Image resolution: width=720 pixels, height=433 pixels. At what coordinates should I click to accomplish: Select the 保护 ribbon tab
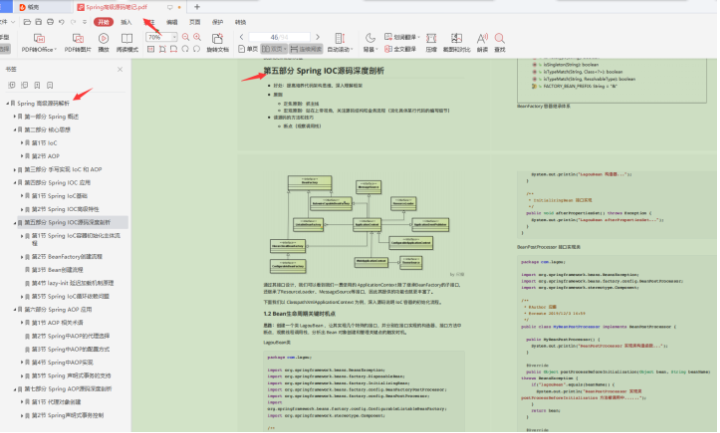[x=218, y=22]
